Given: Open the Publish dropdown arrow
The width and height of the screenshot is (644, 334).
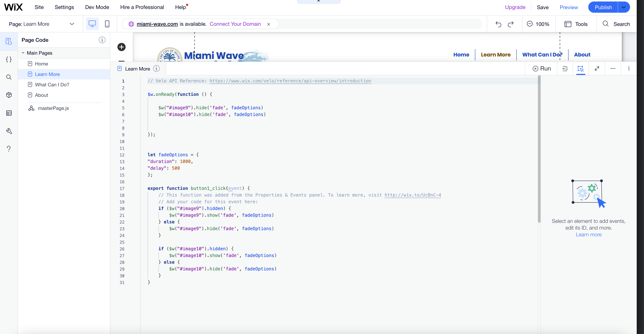Looking at the screenshot, I should tap(624, 7).
